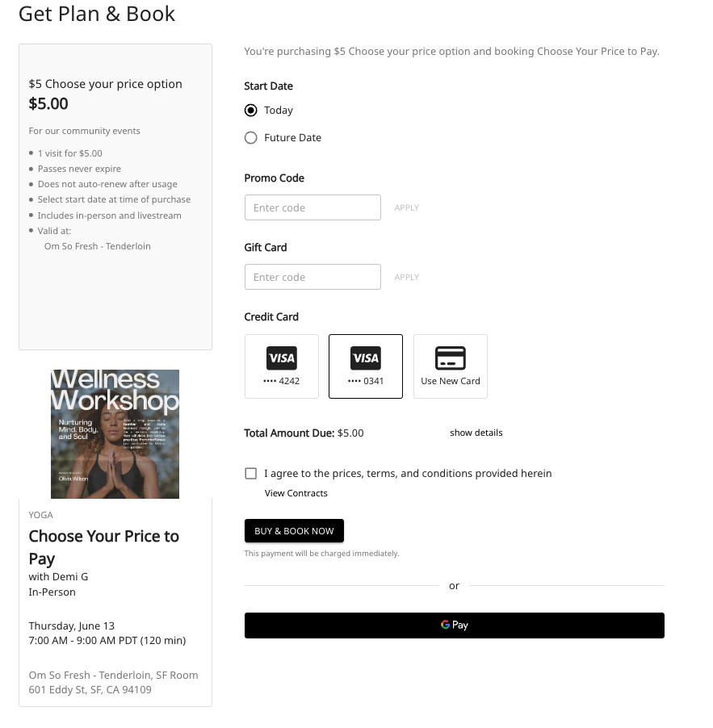
Task: Open the Wellness Workshop image
Action: click(x=115, y=434)
